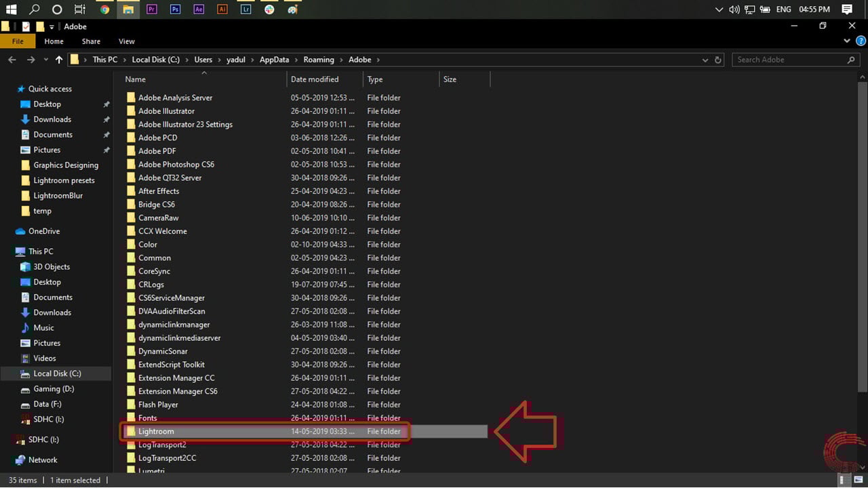868x488 pixels.
Task: Open recent locations dropdown arrow
Action: pos(46,60)
